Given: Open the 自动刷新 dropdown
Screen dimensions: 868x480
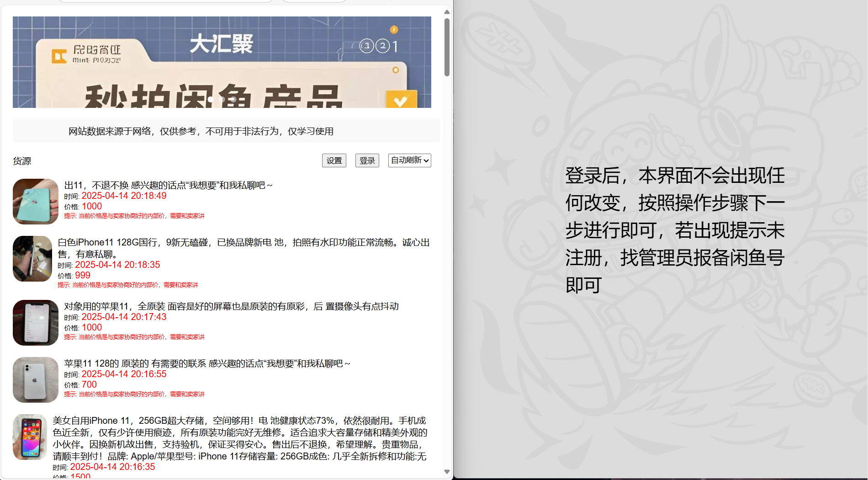Looking at the screenshot, I should pos(410,160).
